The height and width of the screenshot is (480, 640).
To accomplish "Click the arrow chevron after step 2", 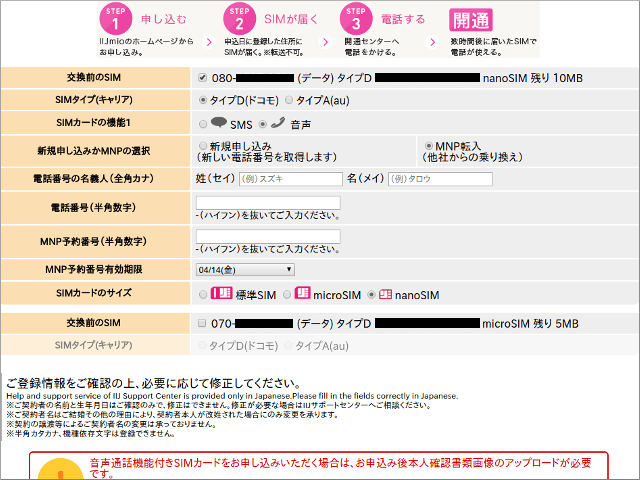I will tap(325, 42).
